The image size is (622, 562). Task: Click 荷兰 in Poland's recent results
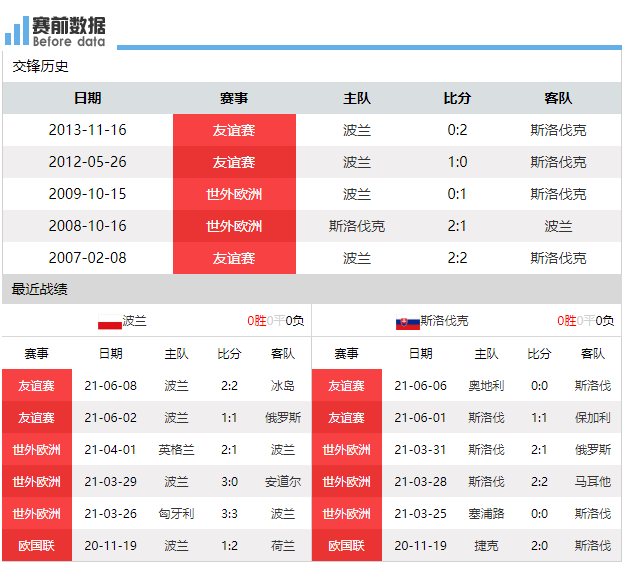point(283,546)
